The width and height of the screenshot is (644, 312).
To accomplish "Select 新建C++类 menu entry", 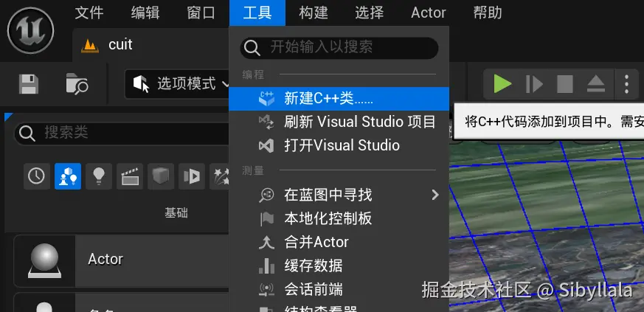I will click(x=339, y=99).
